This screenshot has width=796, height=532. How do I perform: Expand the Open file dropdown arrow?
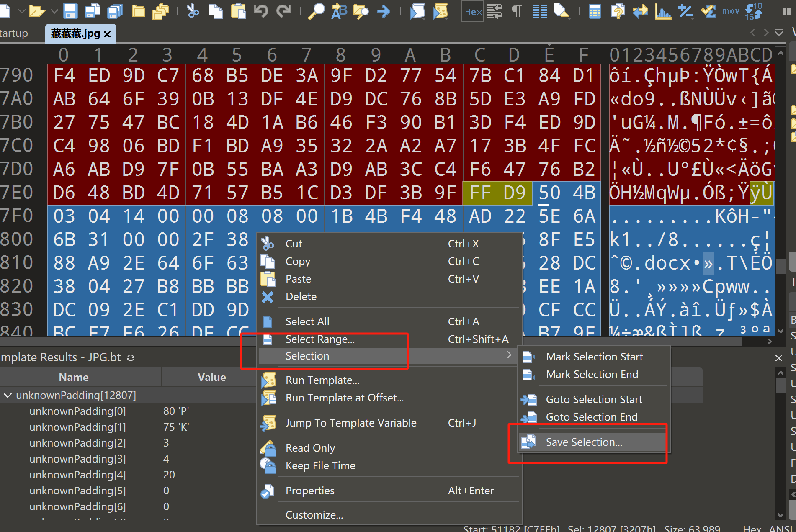(54, 11)
